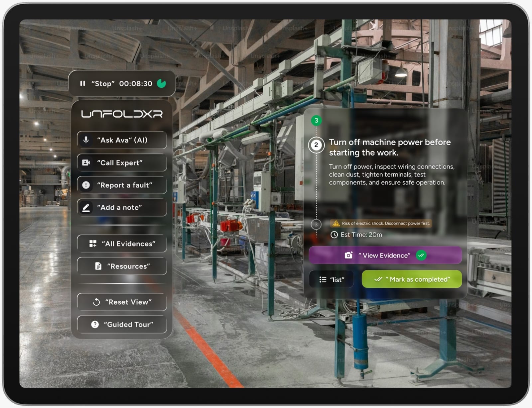Click the green timer progress pie indicator
532x408 pixels.
(x=162, y=83)
